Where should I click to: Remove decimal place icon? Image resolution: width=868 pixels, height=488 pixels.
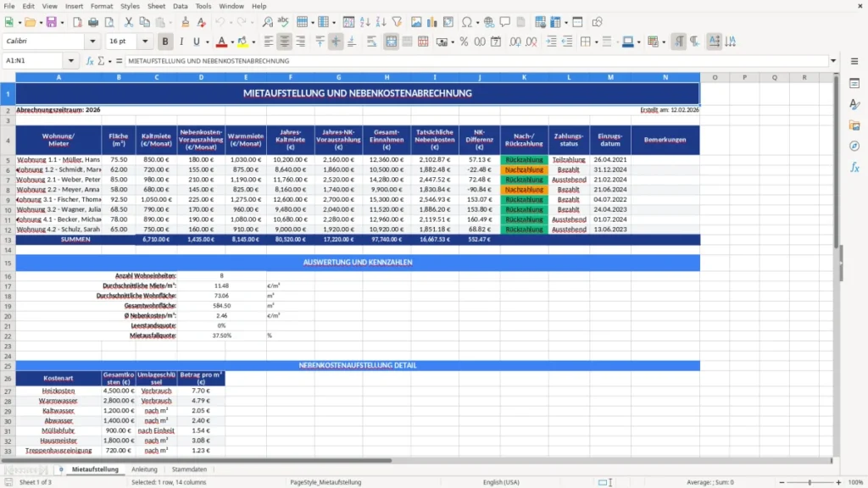[531, 42]
